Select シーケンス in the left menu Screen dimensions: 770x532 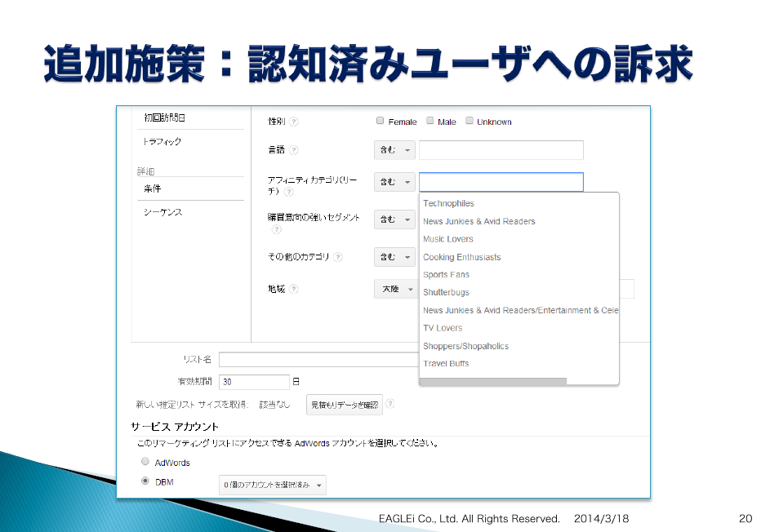coord(163,212)
